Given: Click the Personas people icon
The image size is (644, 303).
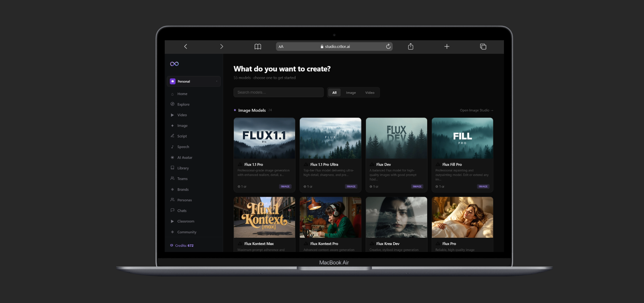Looking at the screenshot, I should pyautogui.click(x=172, y=200).
